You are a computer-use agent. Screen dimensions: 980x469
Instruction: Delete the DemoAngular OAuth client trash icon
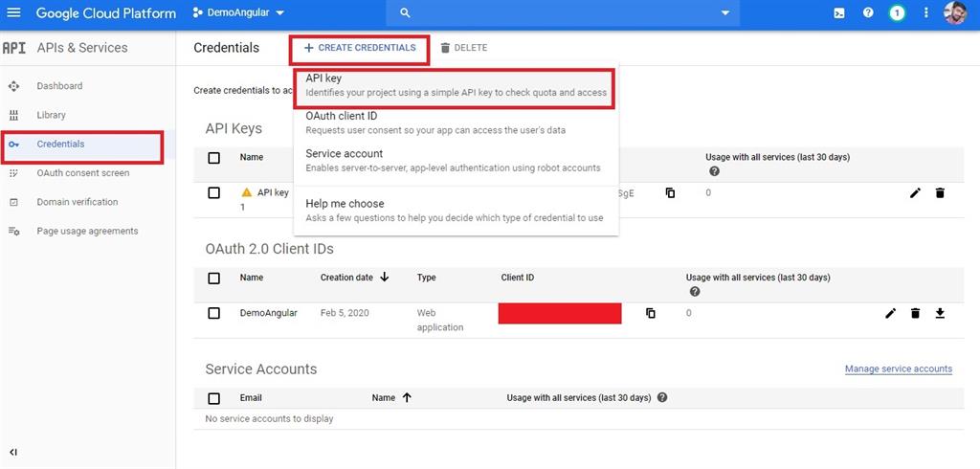[915, 313]
